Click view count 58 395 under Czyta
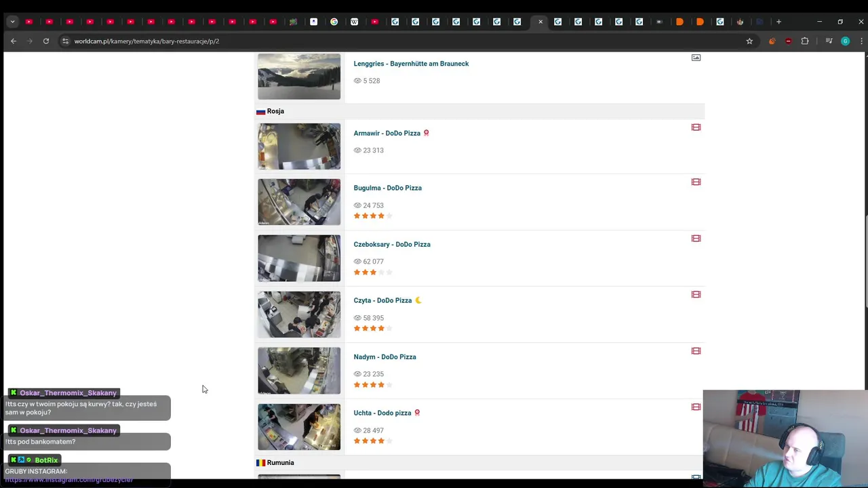The image size is (868, 488). point(373,318)
